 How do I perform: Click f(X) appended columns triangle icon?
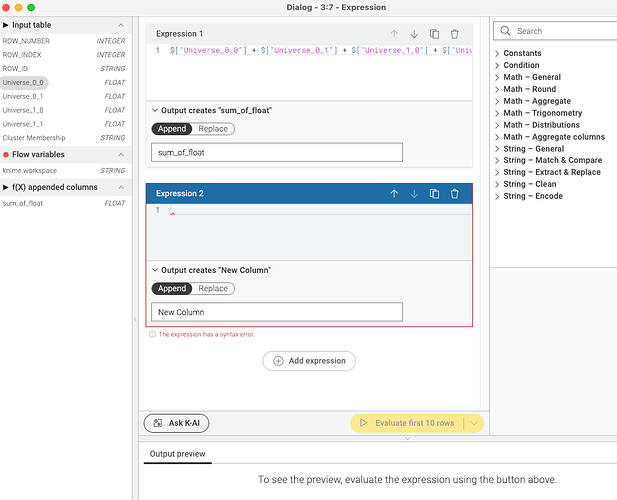(6, 187)
